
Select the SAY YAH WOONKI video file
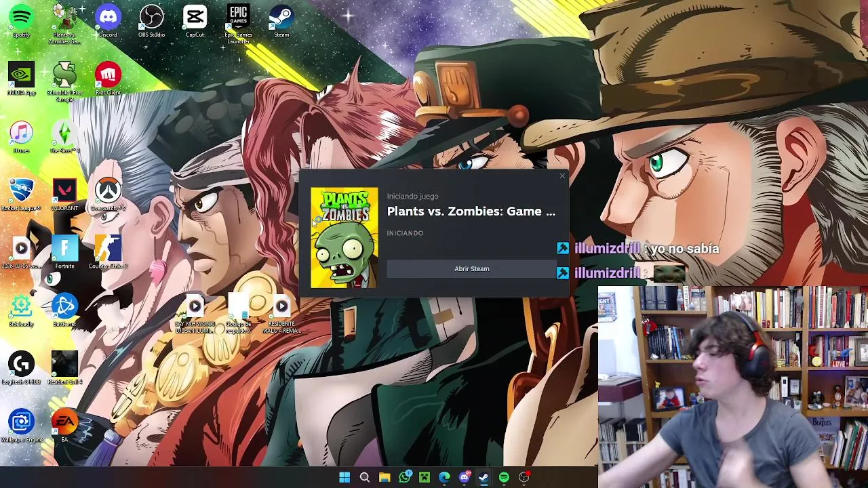[195, 314]
